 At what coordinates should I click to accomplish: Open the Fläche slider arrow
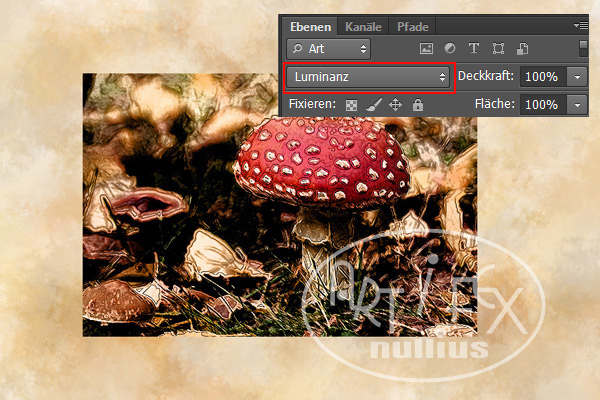(577, 104)
